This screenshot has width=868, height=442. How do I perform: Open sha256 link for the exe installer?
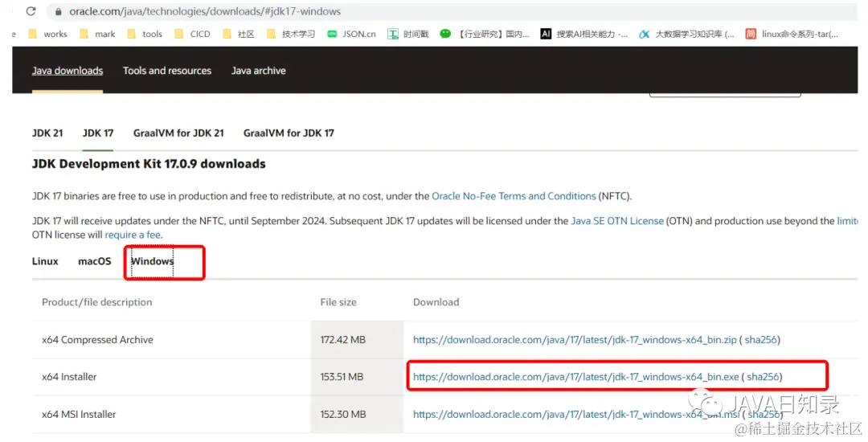763,377
